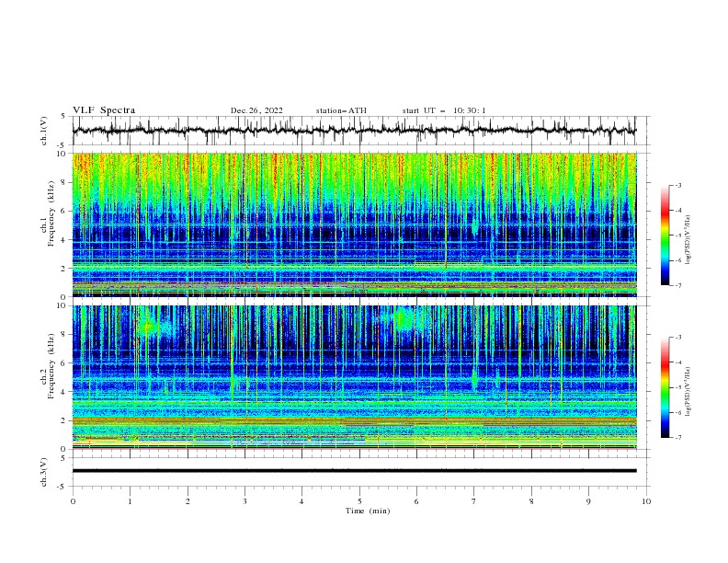Click the time axis tick label "9"
The width and height of the screenshot is (728, 563).
click(588, 501)
